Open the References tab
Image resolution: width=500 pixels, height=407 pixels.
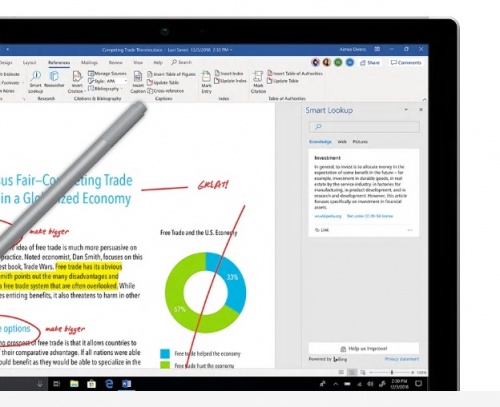tap(59, 63)
